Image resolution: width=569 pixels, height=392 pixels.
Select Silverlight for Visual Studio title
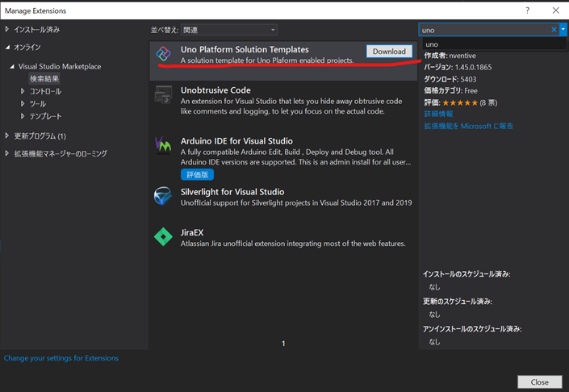point(232,191)
